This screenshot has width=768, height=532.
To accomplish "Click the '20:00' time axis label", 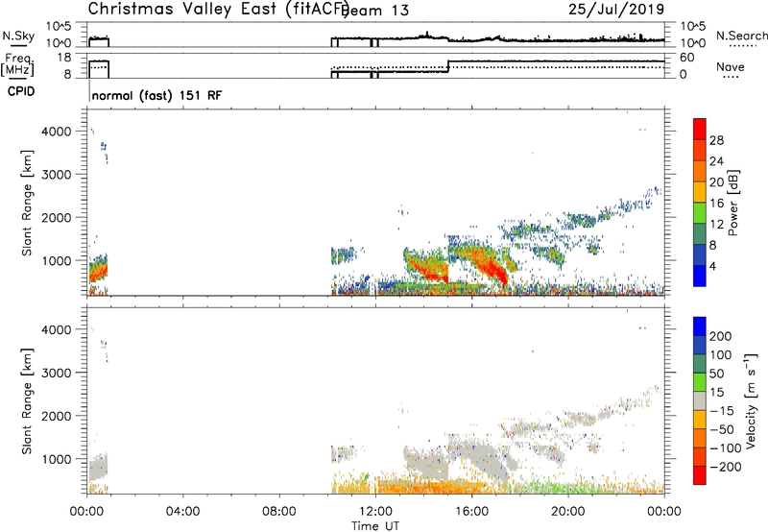I will coord(568,512).
